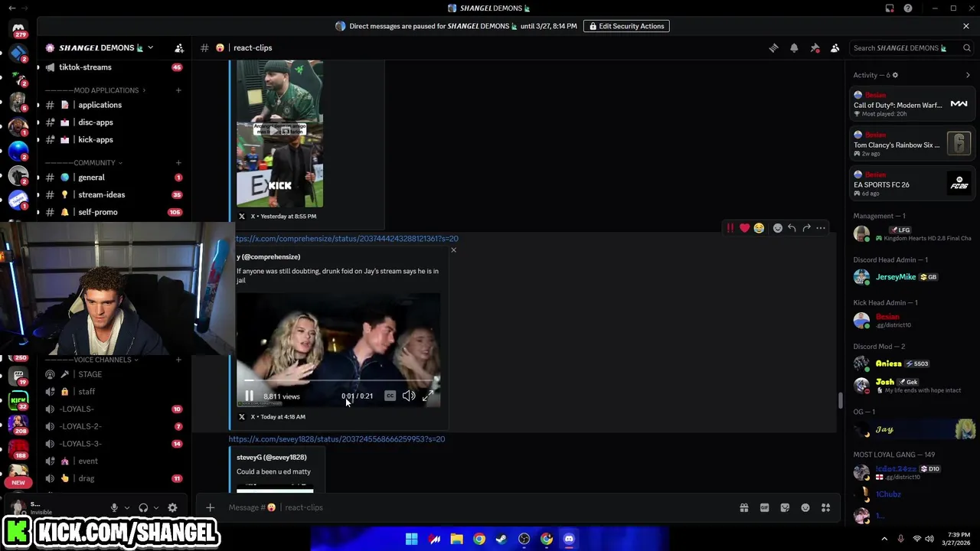This screenshot has height=551, width=980.
Task: Add the double exclamation reaction
Action: (730, 228)
